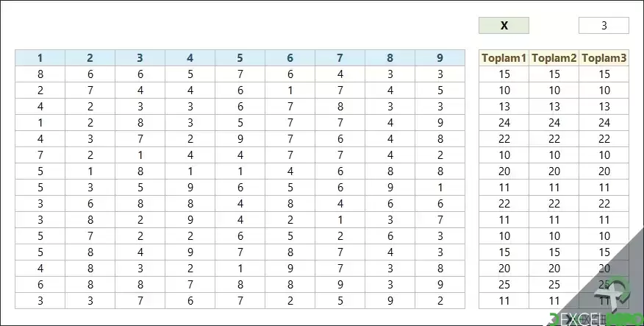
Task: Click the ExcelDepo logo icon
Action: pos(612,292)
